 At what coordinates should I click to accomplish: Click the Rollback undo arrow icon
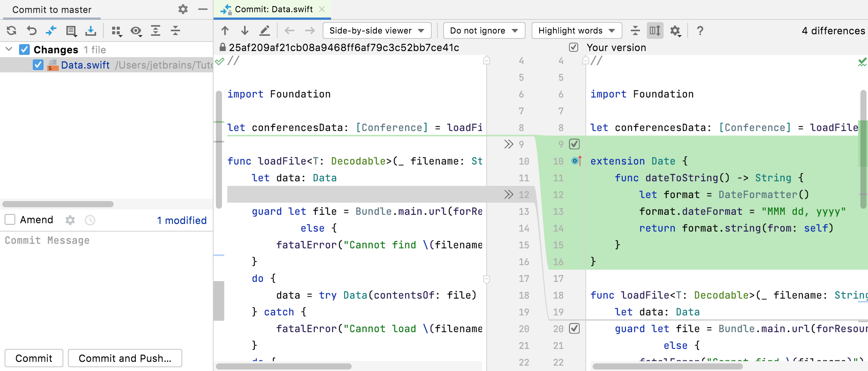pyautogui.click(x=32, y=30)
